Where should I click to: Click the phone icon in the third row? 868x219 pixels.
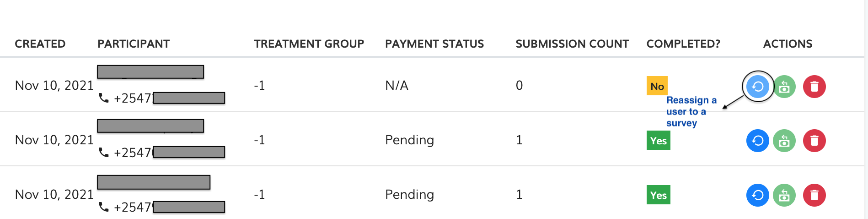click(104, 207)
